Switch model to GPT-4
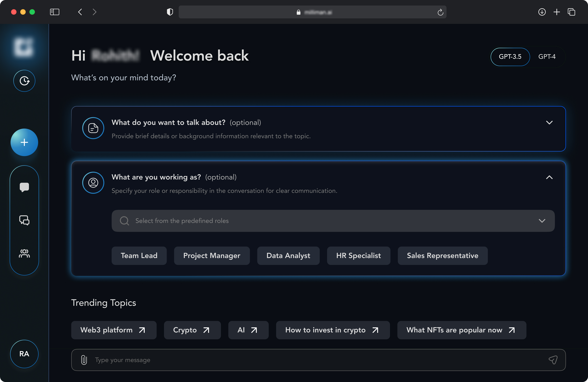Screen dimensions: 588x382 coord(547,56)
